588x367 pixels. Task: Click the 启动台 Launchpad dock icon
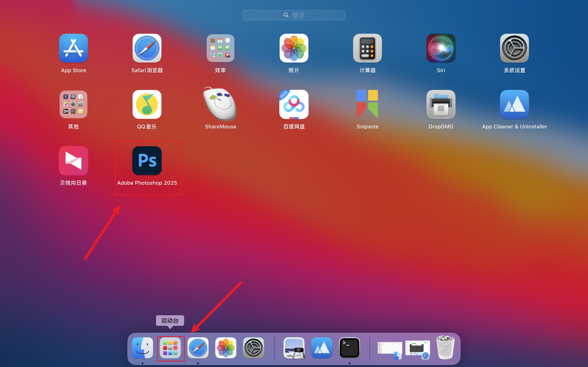pos(170,348)
